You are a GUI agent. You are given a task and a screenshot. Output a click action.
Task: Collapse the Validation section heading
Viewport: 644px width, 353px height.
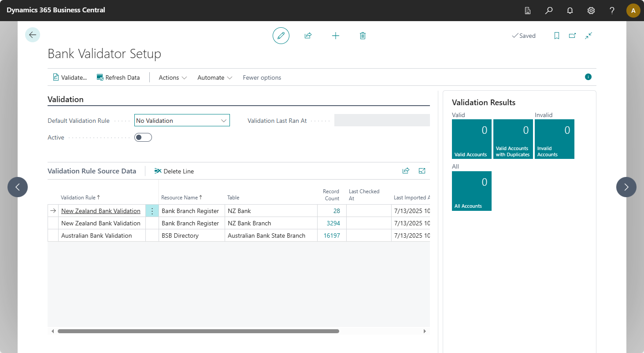coord(66,99)
